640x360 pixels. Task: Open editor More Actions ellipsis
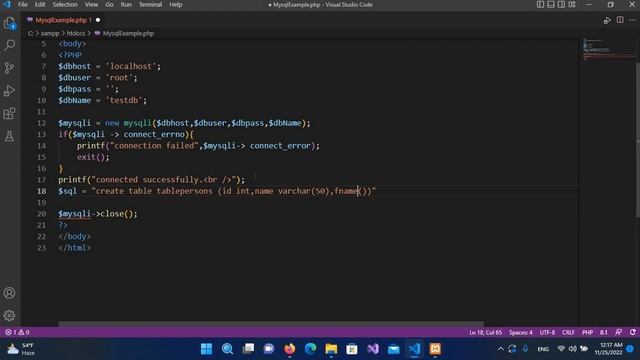pyautogui.click(x=632, y=20)
